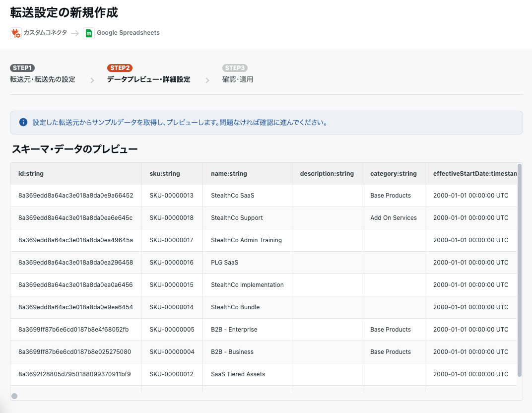Image resolution: width=532 pixels, height=413 pixels.
Task: Select id cell 8a369edd8a64ac3e018a8da0ea49645a
Action: (x=75, y=240)
